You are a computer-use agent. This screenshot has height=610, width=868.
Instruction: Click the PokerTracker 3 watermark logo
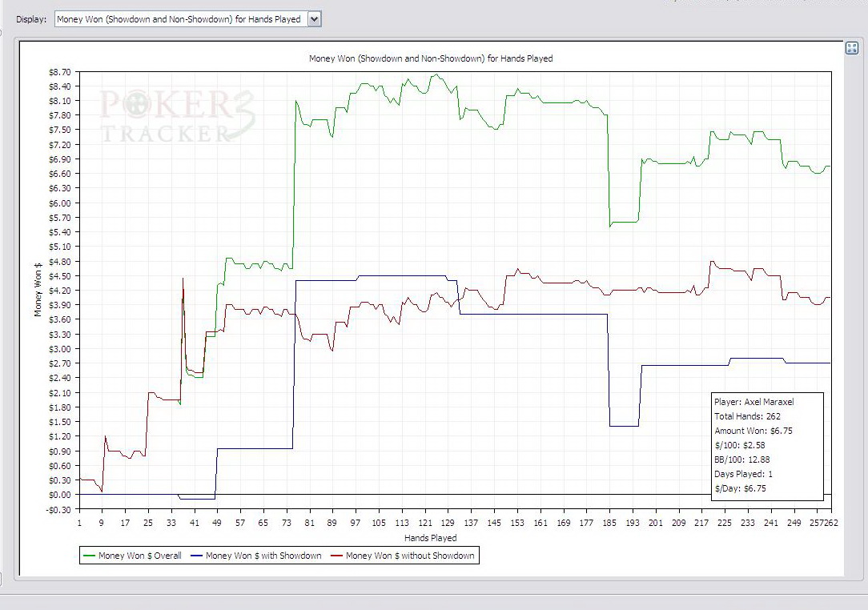[x=177, y=117]
